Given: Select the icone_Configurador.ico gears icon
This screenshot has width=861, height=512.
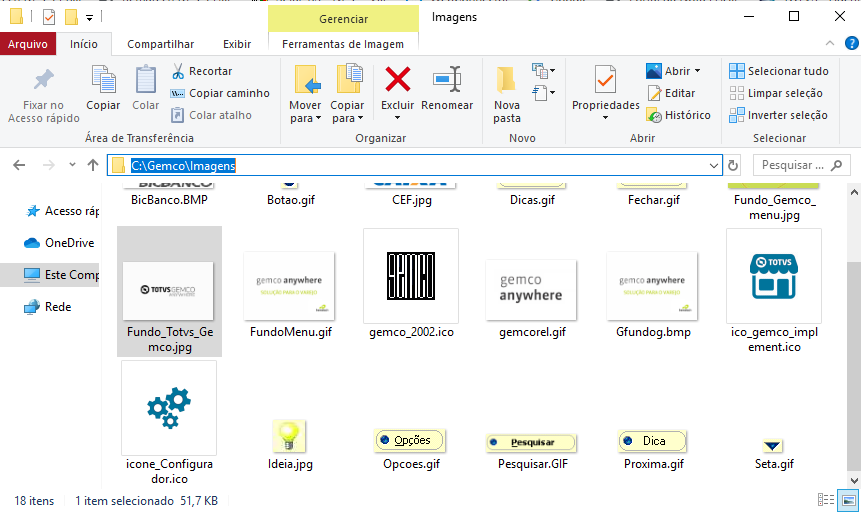Looking at the screenshot, I should tap(169, 408).
